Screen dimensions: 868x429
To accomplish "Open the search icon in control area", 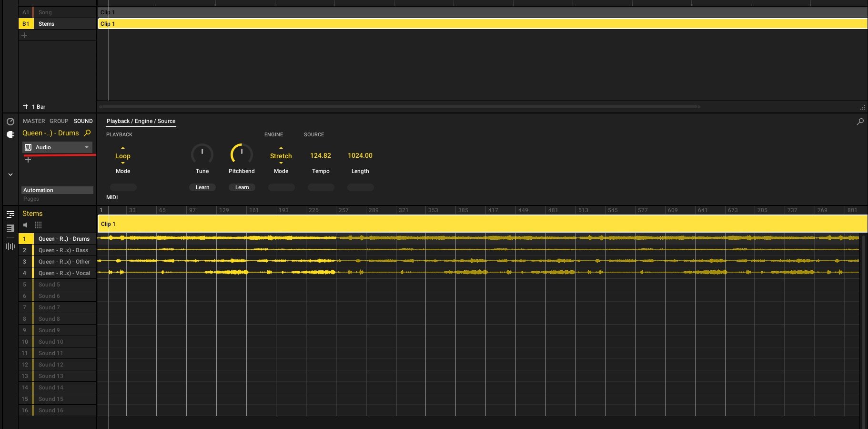I will [860, 122].
